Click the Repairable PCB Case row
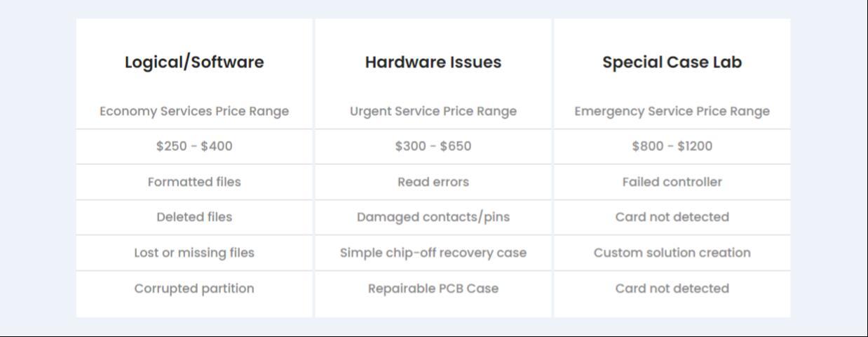 (433, 289)
